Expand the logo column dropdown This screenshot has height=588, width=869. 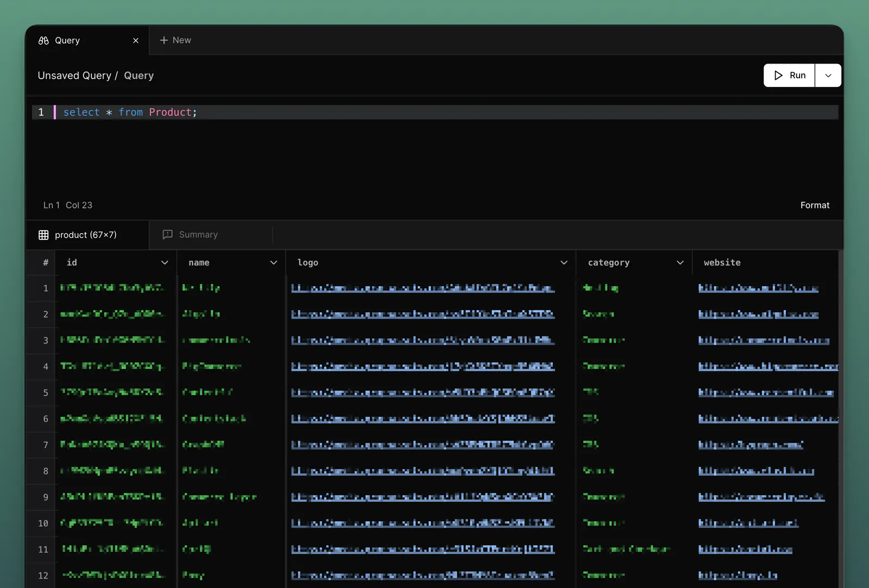pos(564,263)
